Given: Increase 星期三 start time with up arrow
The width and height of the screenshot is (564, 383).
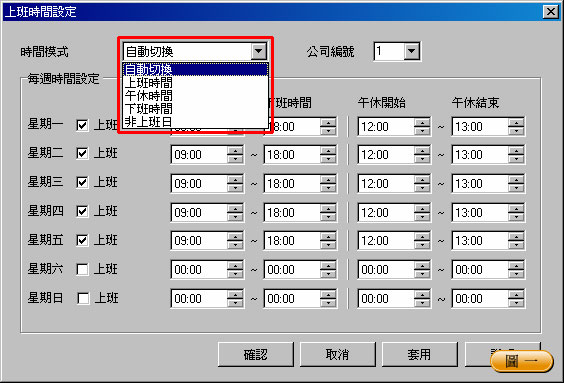Looking at the screenshot, I should point(235,179).
